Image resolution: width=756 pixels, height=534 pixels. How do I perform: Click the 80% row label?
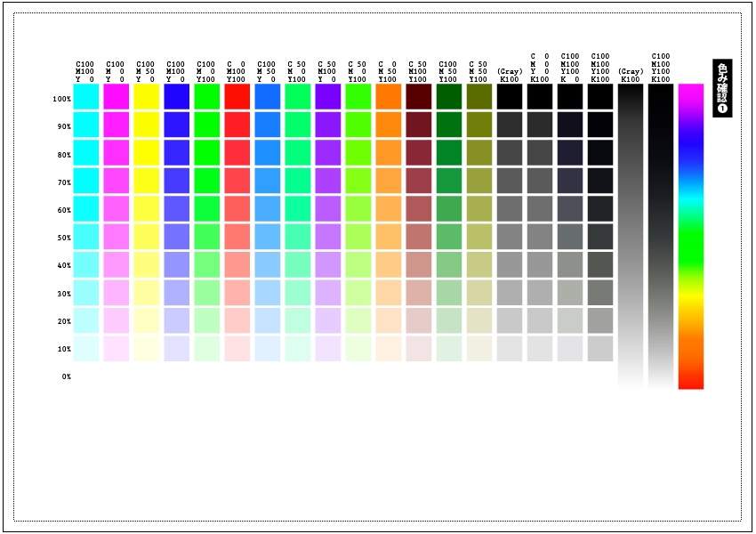coord(64,155)
